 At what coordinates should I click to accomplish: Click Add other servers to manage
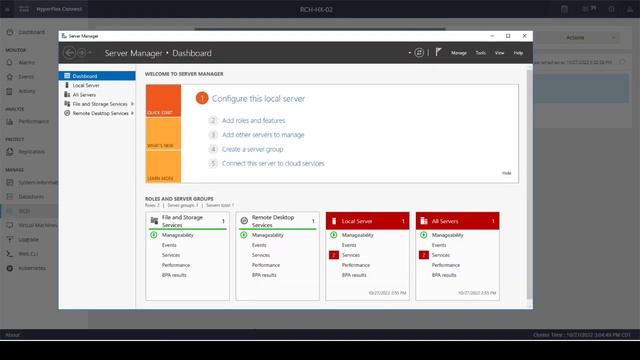coord(263,135)
